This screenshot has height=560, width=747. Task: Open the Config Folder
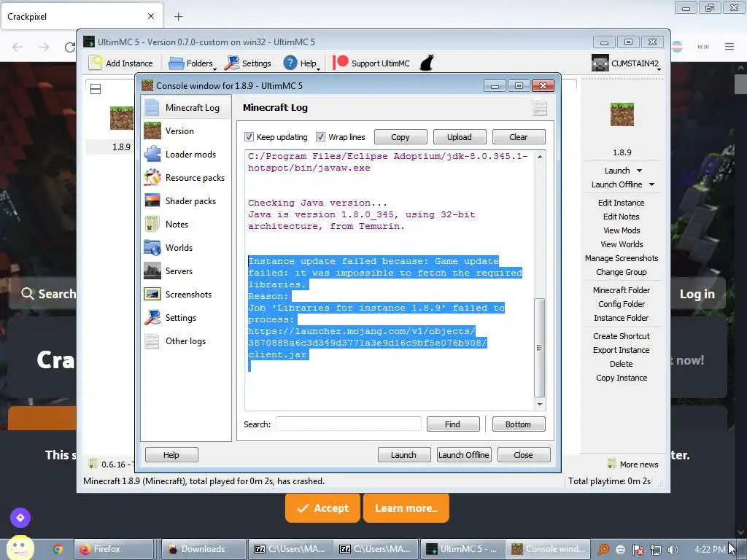(622, 304)
